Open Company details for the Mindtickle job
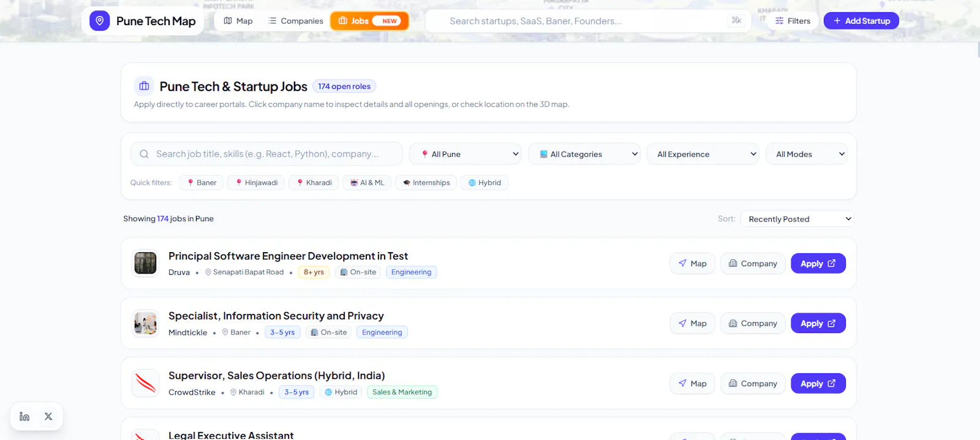 pyautogui.click(x=753, y=324)
